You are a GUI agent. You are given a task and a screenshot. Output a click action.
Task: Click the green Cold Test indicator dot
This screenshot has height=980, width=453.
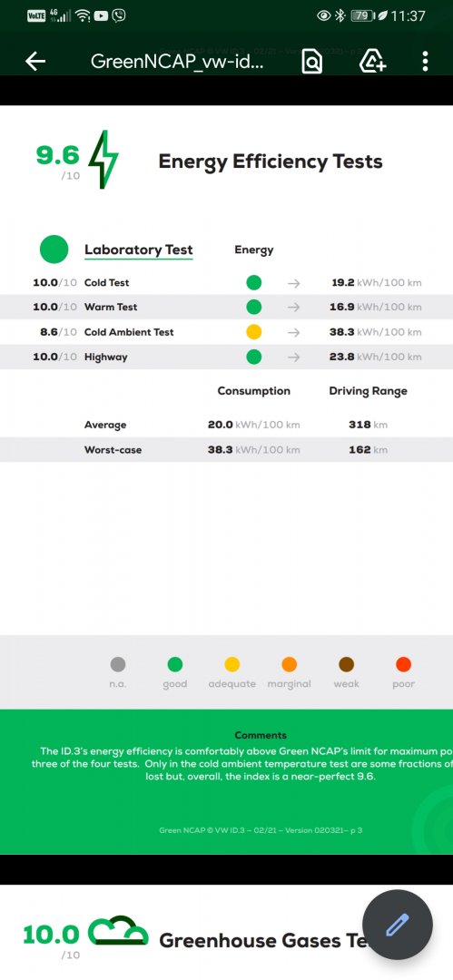253,282
